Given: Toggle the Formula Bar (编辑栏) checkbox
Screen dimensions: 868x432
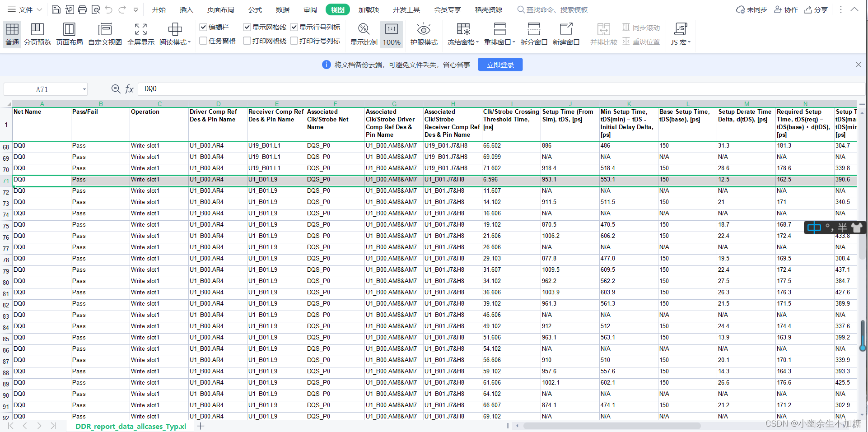Looking at the screenshot, I should tap(203, 28).
